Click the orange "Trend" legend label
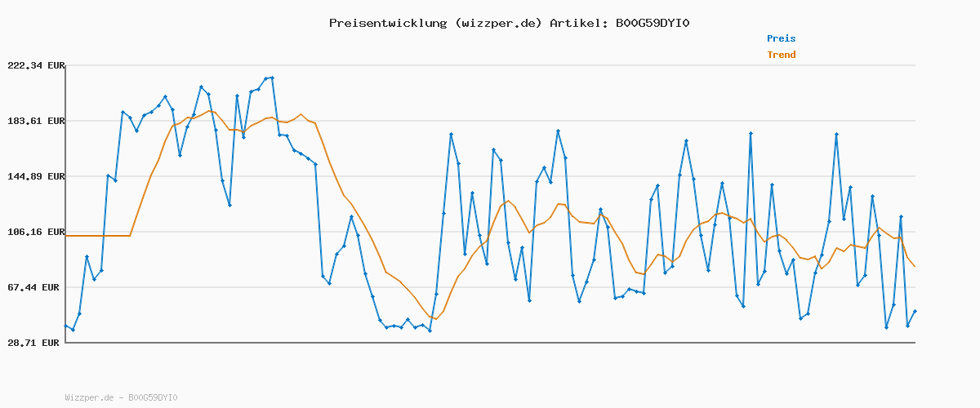Viewport: 980px width, 408px height. [781, 55]
